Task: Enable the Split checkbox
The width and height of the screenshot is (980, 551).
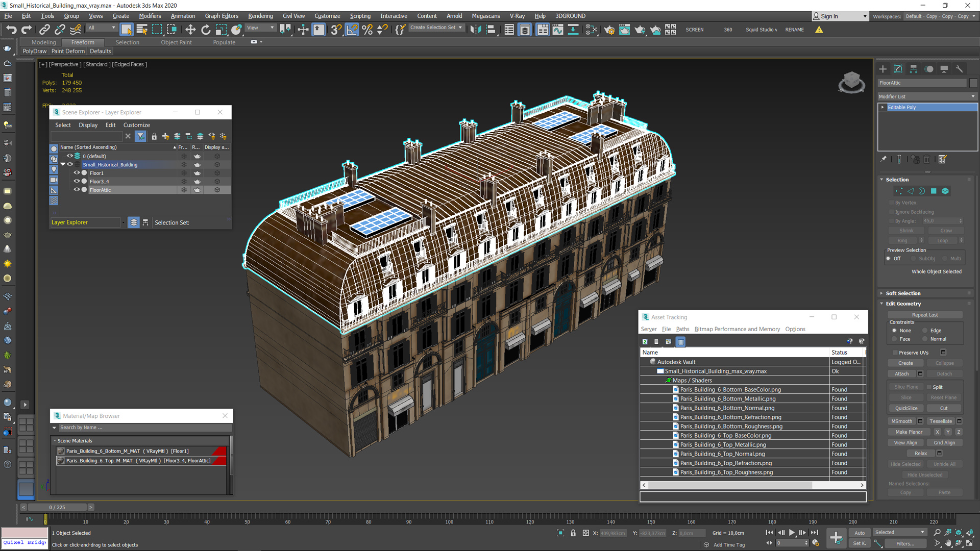Action: (929, 387)
